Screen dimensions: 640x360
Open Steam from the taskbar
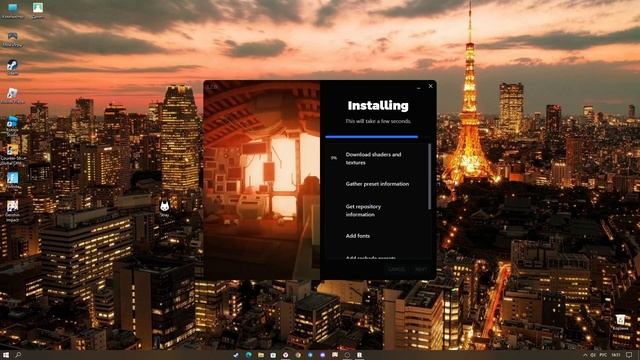click(x=236, y=355)
